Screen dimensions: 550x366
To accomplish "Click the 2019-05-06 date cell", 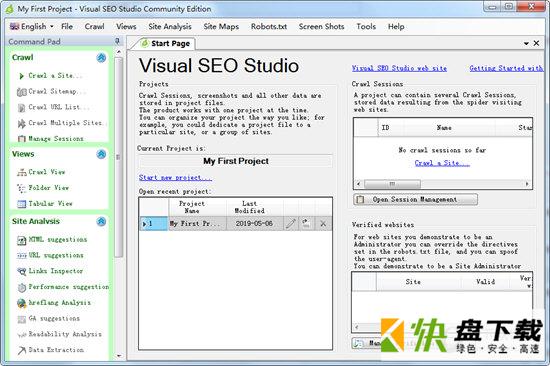I will coord(255,224).
